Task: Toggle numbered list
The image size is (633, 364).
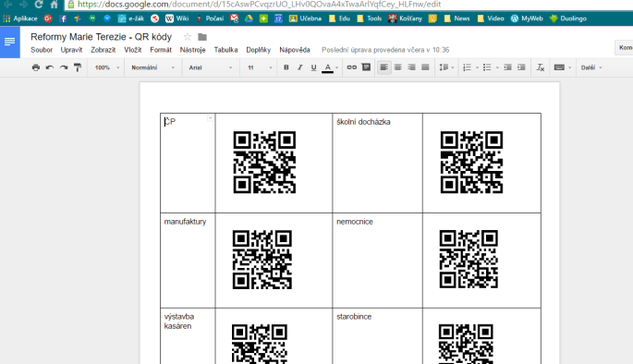Action: tap(467, 67)
